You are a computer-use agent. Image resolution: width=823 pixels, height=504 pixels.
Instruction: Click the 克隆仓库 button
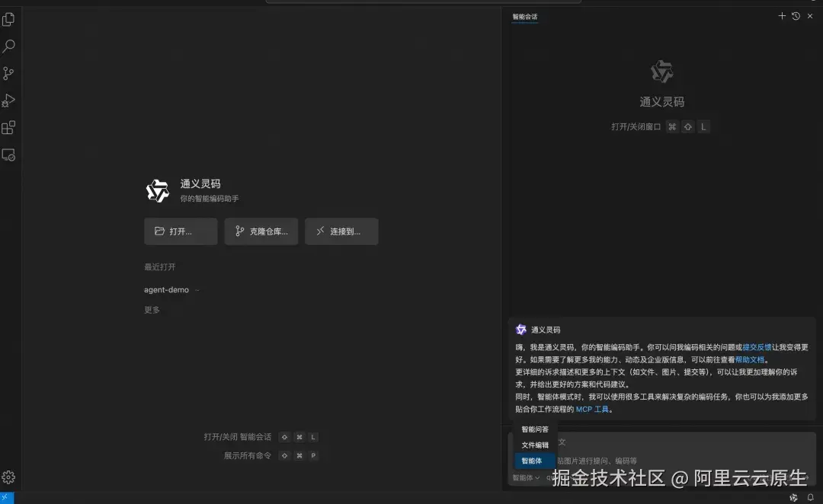261,231
